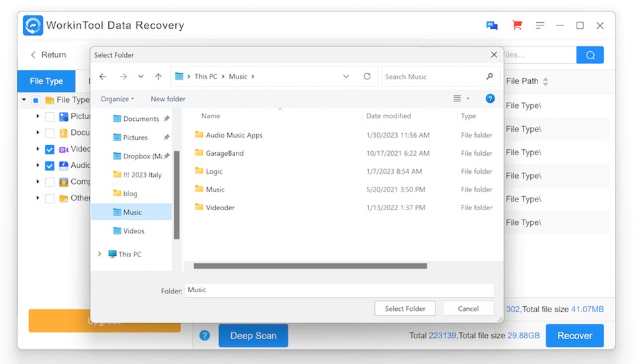
Task: Open recent locations dropdown arrow
Action: coord(140,77)
